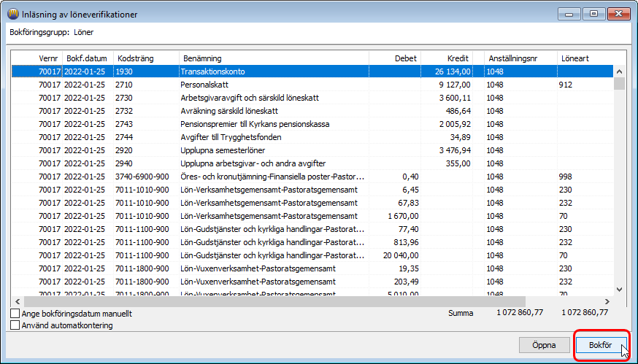Click debet amount 203,49
638x364 pixels.
(x=407, y=282)
